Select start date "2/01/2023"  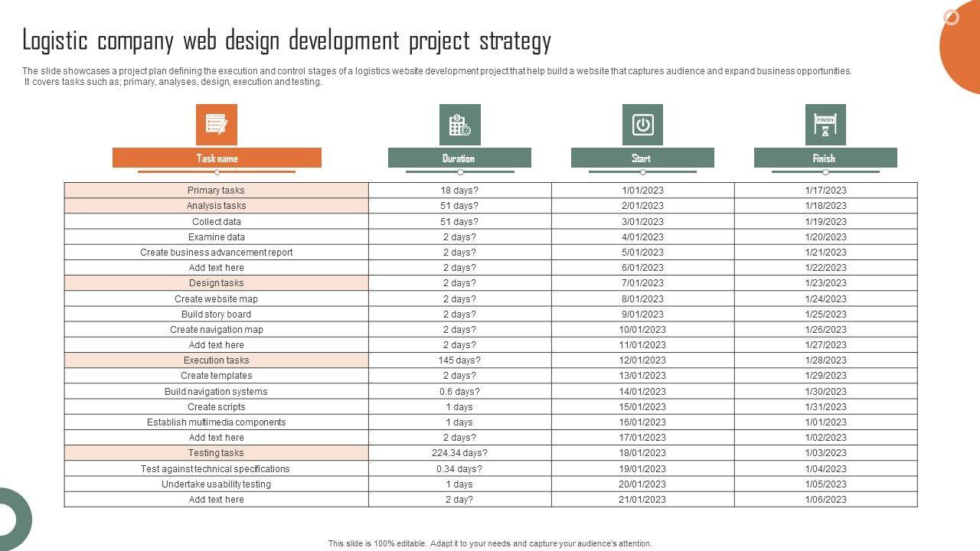[x=642, y=206]
